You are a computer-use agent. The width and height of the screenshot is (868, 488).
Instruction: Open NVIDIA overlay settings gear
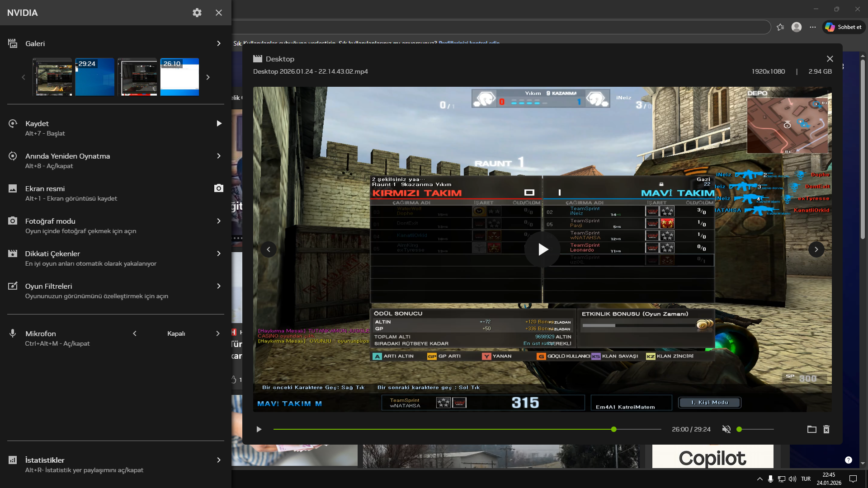tap(197, 13)
